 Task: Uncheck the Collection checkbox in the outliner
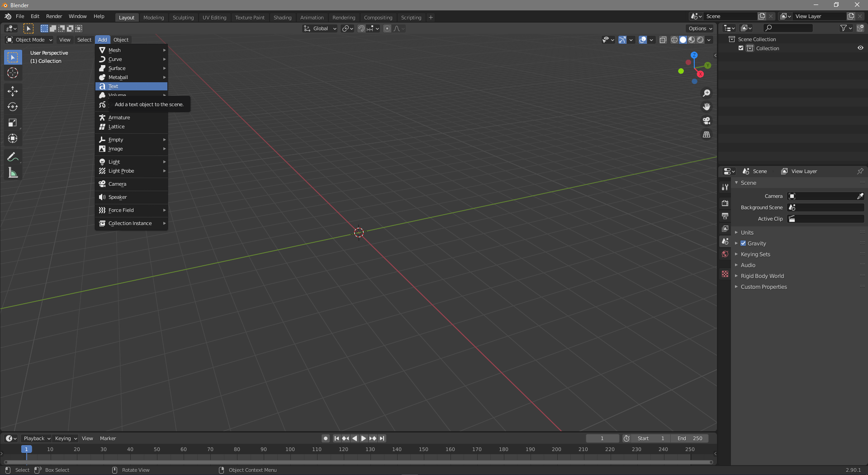click(741, 48)
